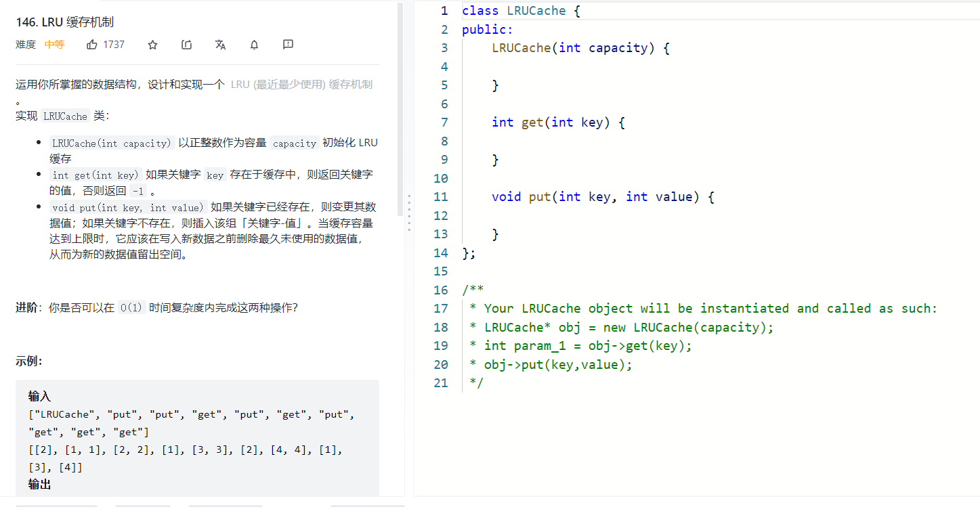Click the 示例: heading
Screen dimensions: 980x507
pyautogui.click(x=29, y=361)
